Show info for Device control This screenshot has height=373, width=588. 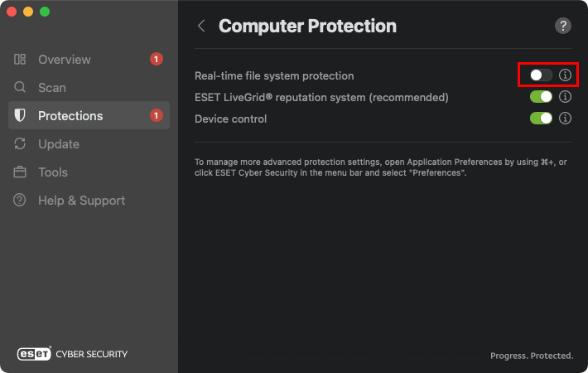[566, 119]
